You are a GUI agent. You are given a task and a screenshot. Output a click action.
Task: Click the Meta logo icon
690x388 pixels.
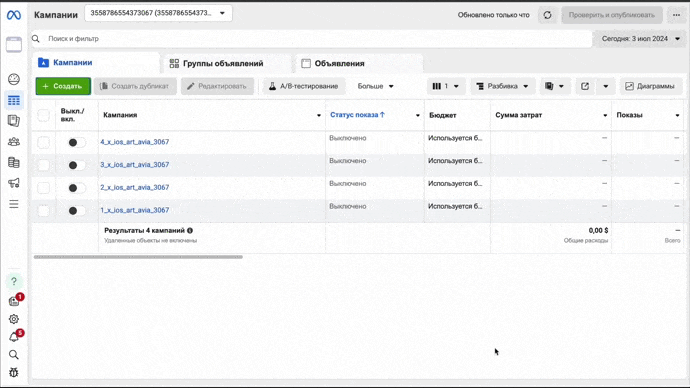[14, 15]
